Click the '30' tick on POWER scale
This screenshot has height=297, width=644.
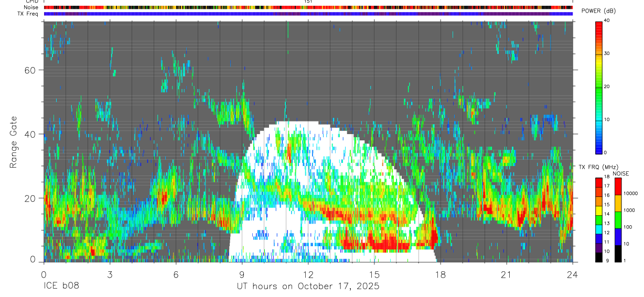[607, 53]
